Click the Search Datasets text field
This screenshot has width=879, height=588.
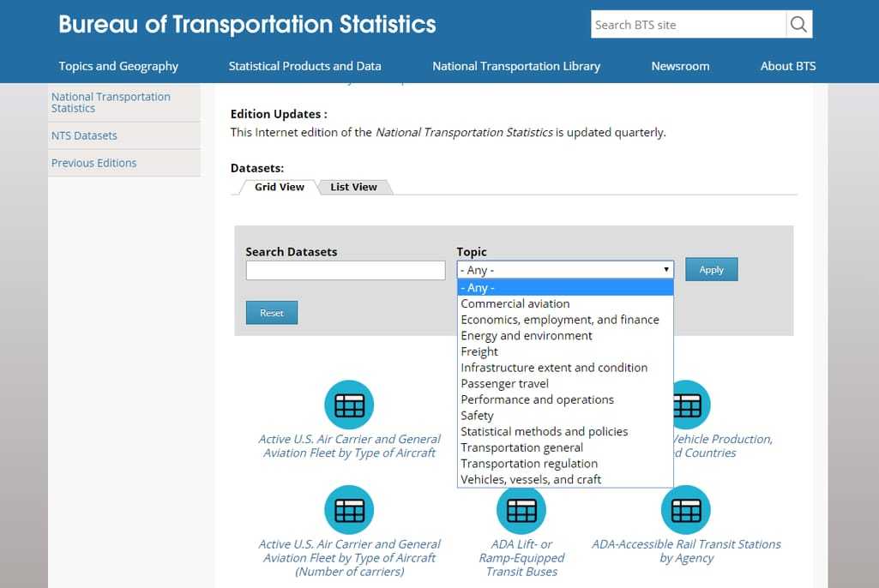(x=346, y=271)
